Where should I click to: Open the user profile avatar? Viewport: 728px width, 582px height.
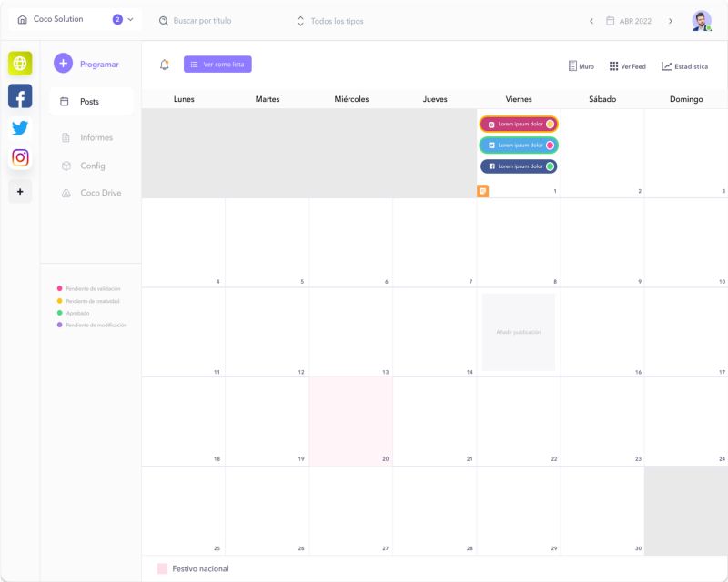coord(701,21)
